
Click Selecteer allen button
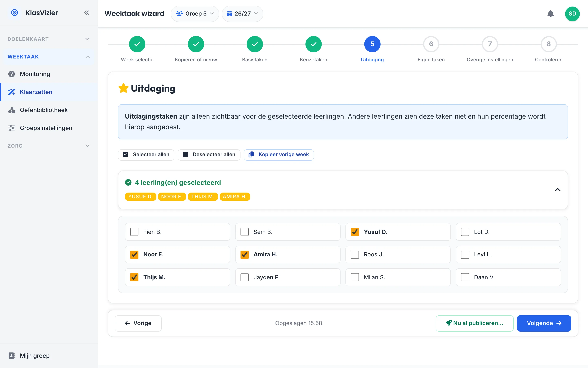point(146,155)
